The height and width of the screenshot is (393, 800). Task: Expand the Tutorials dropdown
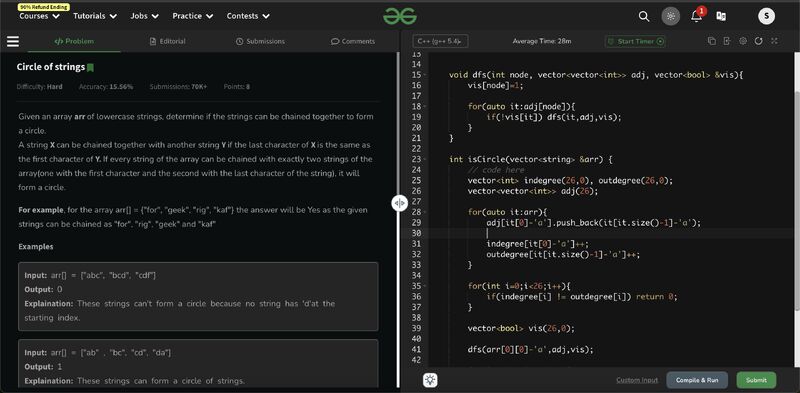[95, 16]
